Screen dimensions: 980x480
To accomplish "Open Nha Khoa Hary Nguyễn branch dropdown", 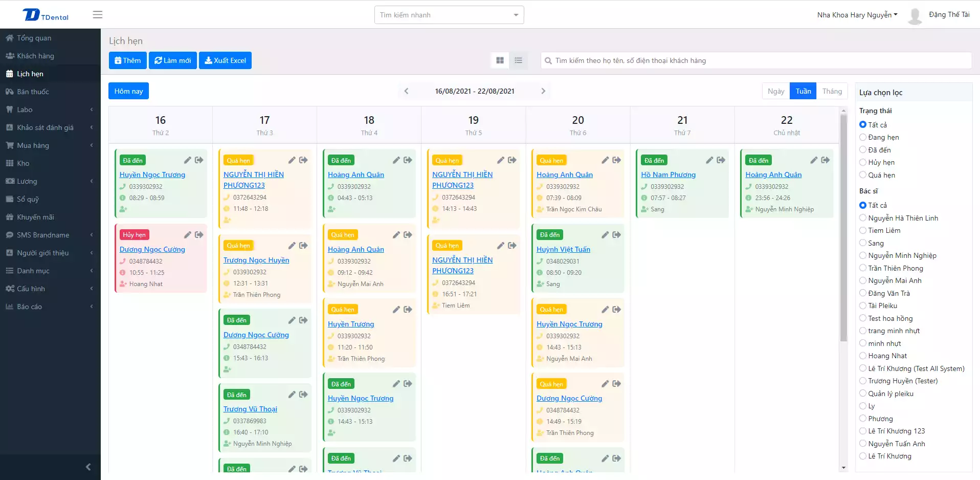I will click(857, 15).
